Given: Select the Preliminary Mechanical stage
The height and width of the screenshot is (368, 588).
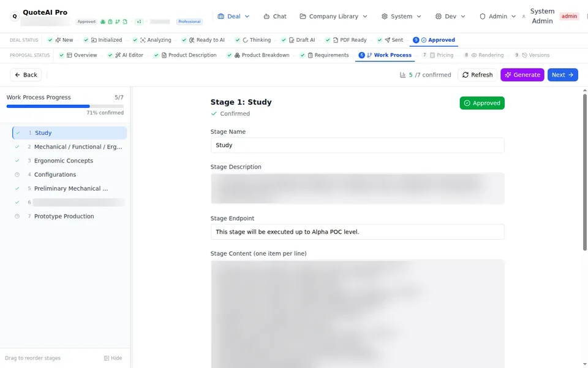Looking at the screenshot, I should (69, 188).
